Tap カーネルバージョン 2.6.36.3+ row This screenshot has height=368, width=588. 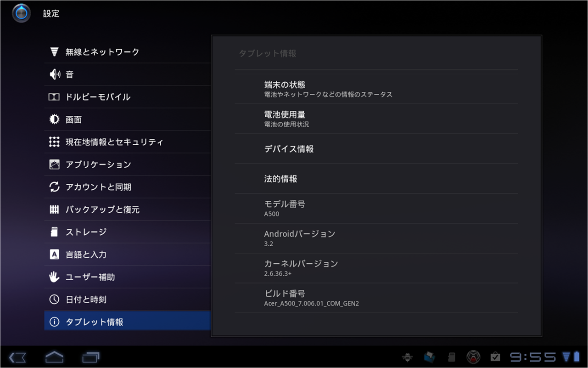pos(376,268)
